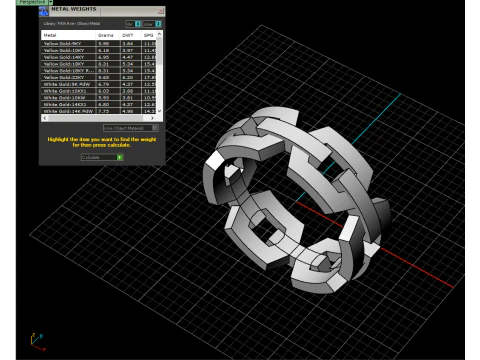This screenshot has width=480, height=360.
Task: Click the list scroll-up arrow
Action: tap(159, 34)
